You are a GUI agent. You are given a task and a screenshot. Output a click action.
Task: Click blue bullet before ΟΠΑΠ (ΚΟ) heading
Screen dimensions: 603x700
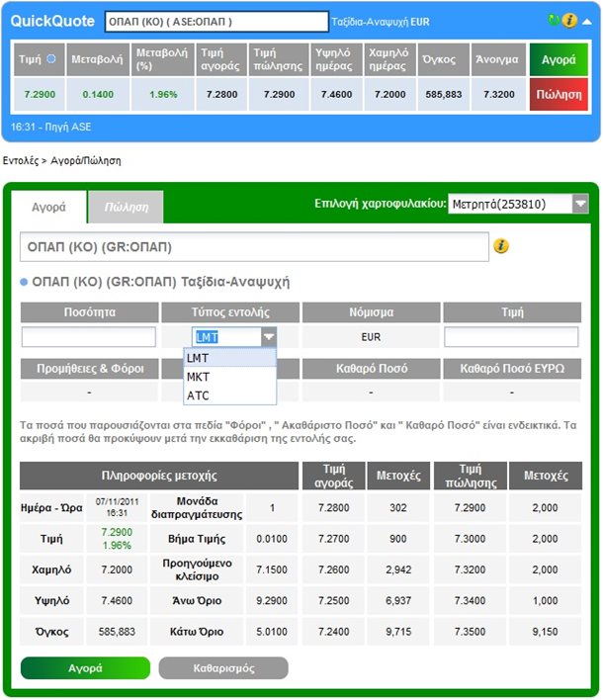click(24, 282)
